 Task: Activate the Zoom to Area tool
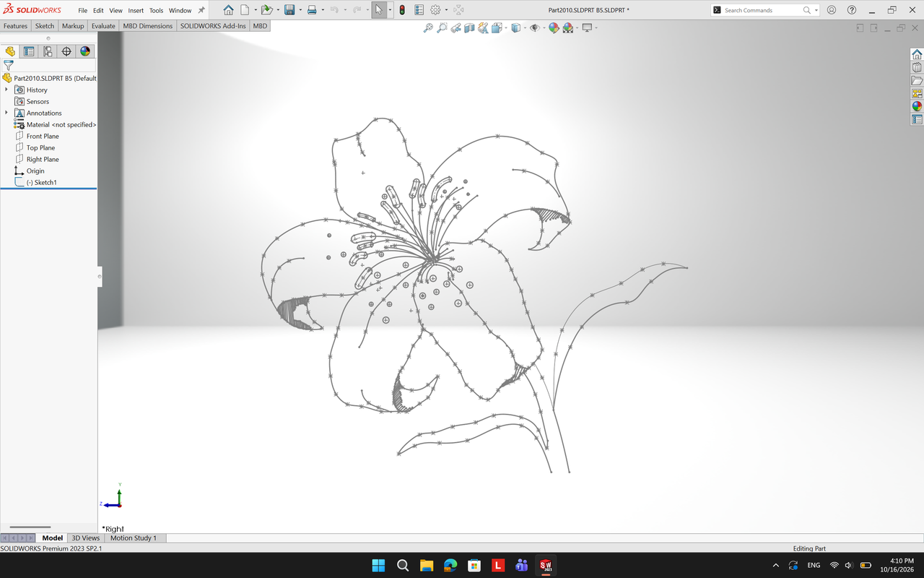pos(443,28)
